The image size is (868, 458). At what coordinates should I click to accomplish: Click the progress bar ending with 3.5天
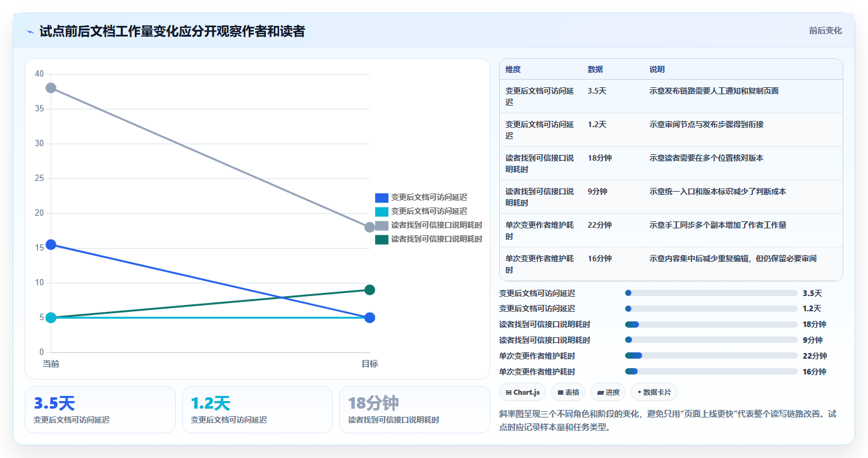point(711,293)
